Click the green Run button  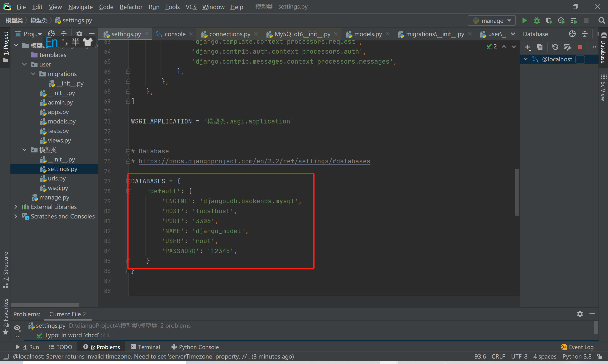pos(524,21)
